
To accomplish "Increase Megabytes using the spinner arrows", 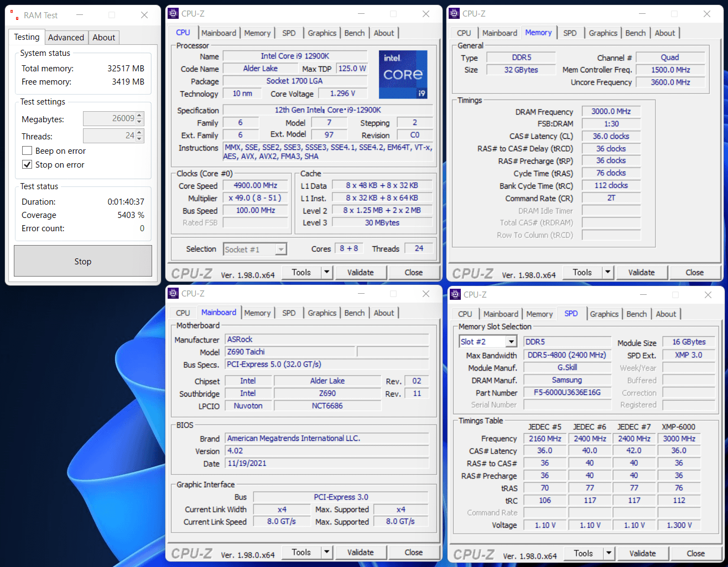I will point(139,115).
